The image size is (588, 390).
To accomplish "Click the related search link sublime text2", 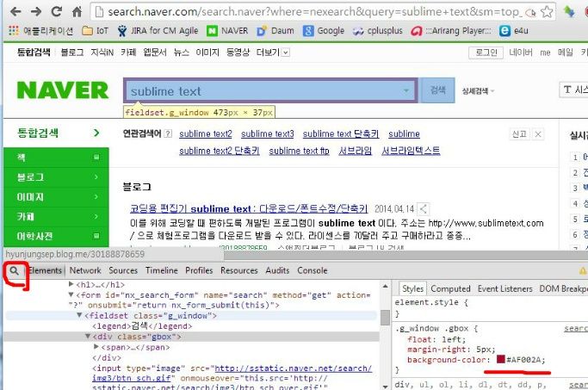I will click(206, 134).
